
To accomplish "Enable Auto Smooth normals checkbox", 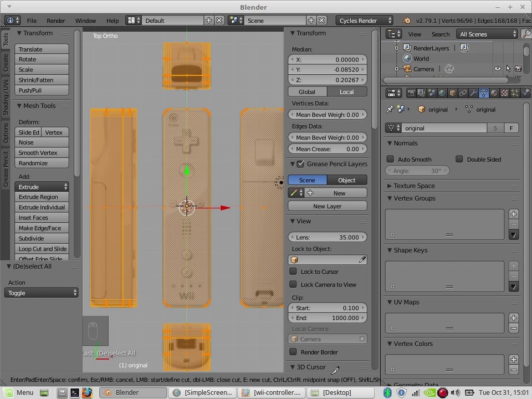I will [x=390, y=159].
